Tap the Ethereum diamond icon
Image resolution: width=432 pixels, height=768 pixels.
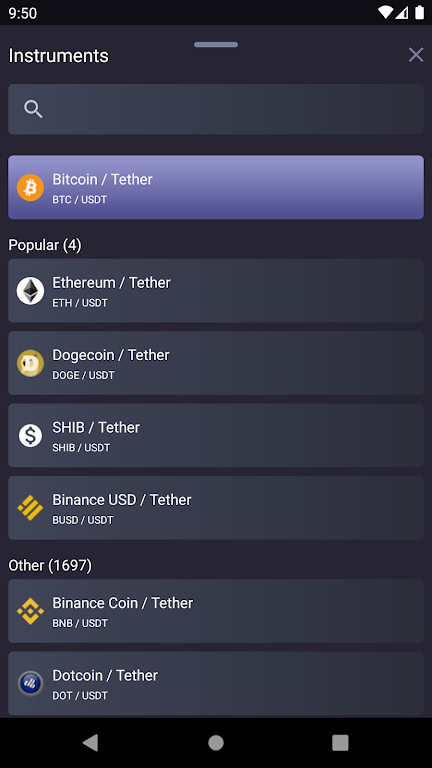point(30,291)
